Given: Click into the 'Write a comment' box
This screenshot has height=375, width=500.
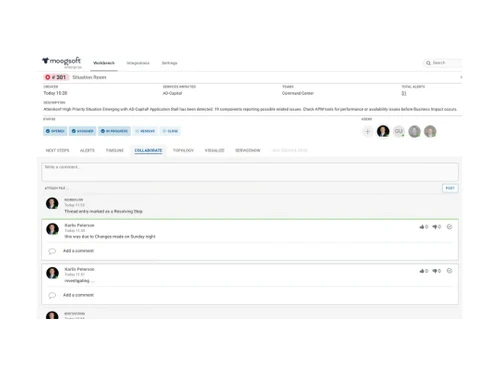Looking at the screenshot, I should (x=250, y=172).
